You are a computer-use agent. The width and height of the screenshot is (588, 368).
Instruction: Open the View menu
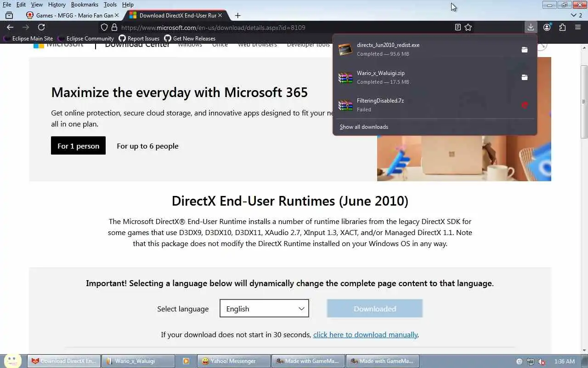click(x=37, y=5)
